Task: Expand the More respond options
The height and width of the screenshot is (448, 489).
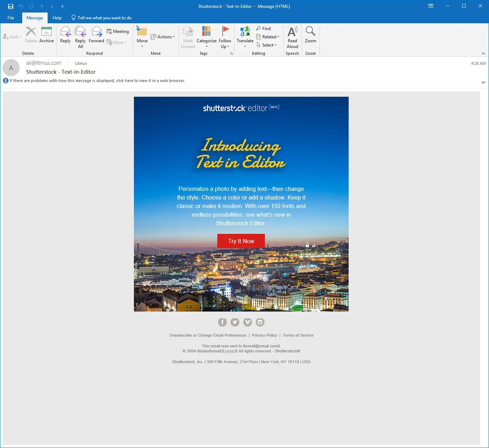Action: click(x=116, y=43)
